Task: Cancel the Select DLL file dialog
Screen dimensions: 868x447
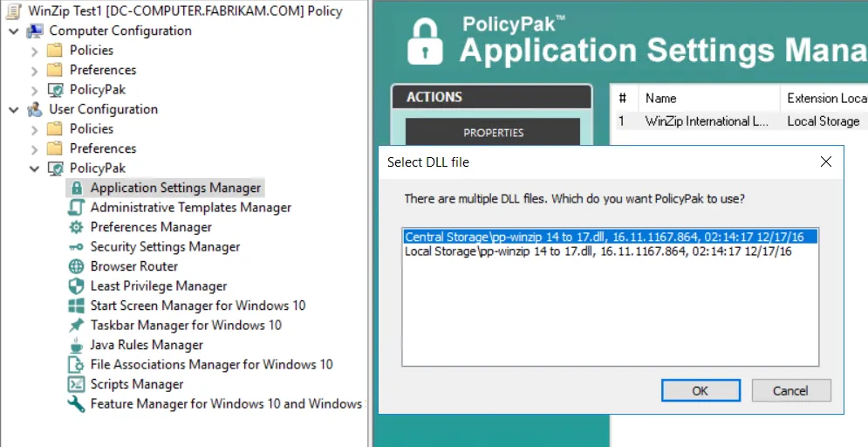Action: click(791, 390)
